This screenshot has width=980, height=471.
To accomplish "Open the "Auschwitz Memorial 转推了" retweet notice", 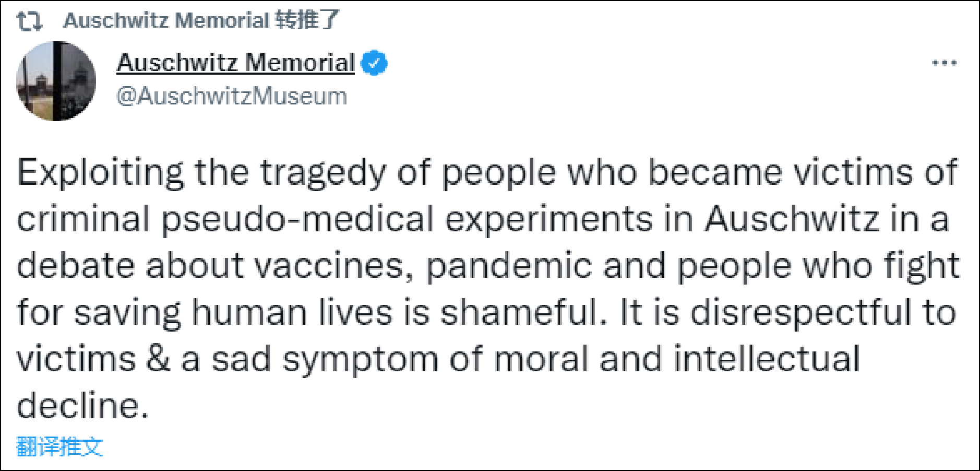I will click(x=201, y=21).
